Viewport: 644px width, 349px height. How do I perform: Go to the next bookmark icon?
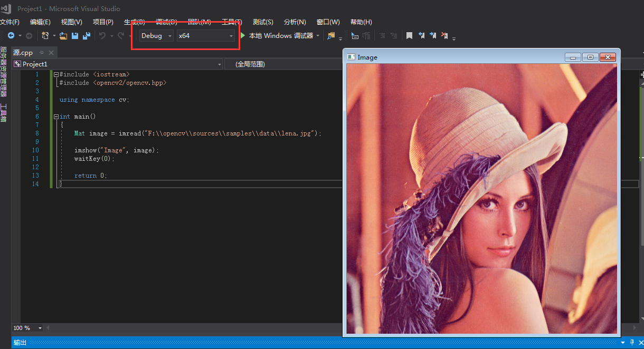pos(433,36)
